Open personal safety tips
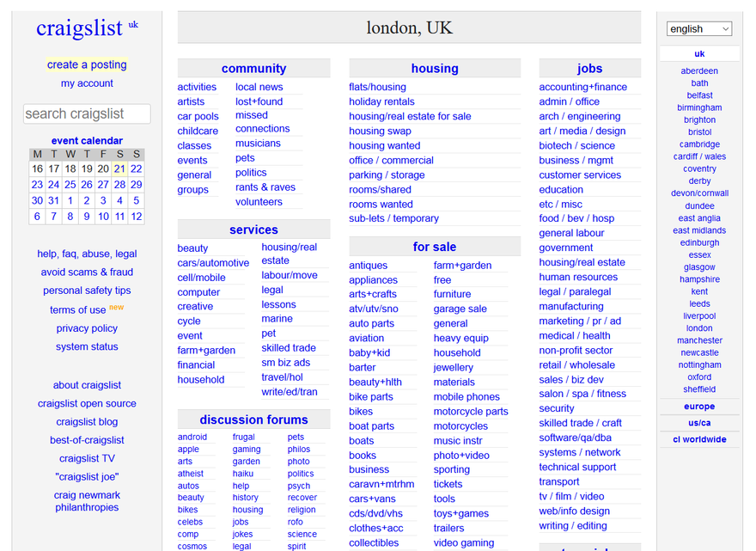 [x=87, y=291]
